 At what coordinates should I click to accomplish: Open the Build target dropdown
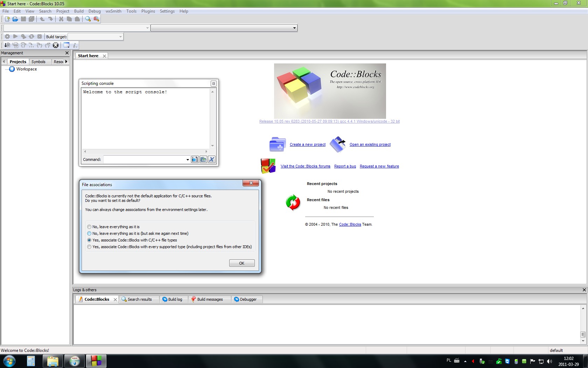[x=120, y=37]
